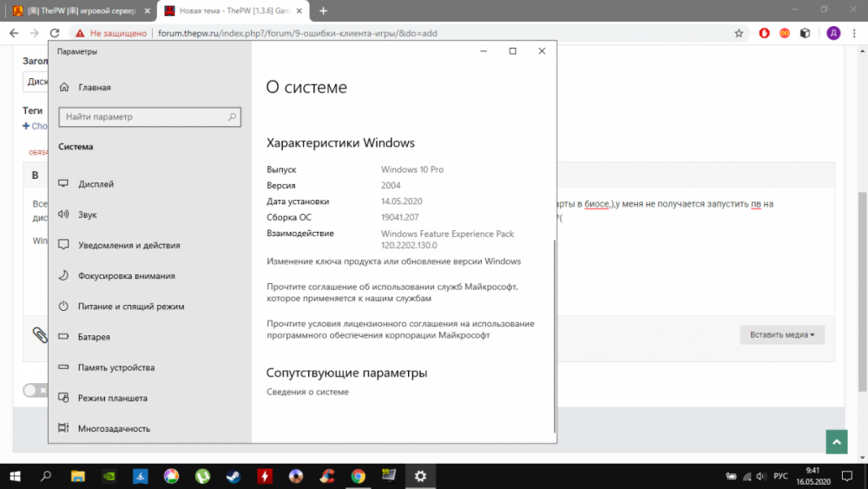Click the paperclip attachment icon in the forum
Screen dimensions: 868x489
point(39,334)
